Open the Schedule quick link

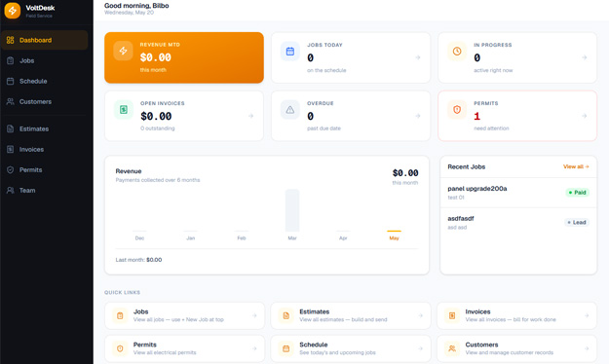coord(351,348)
